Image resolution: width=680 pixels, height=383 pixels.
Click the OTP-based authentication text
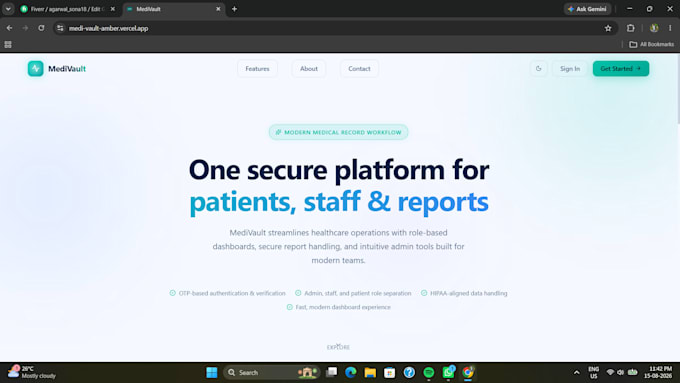pos(232,293)
